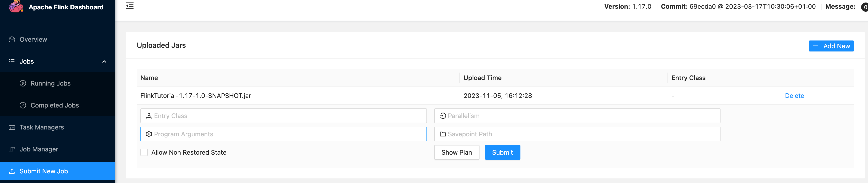Click the Completed Jobs check-circle icon
This screenshot has width=868, height=183.
[23, 105]
